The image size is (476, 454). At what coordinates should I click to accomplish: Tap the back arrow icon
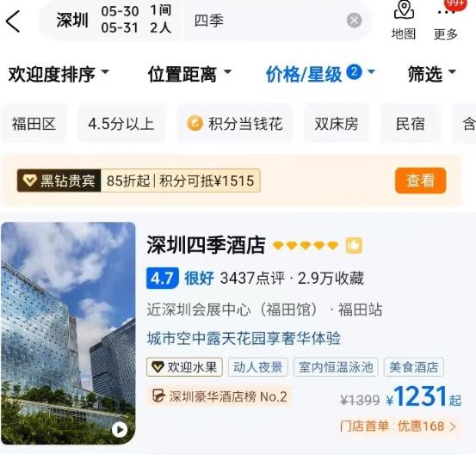coord(13,21)
